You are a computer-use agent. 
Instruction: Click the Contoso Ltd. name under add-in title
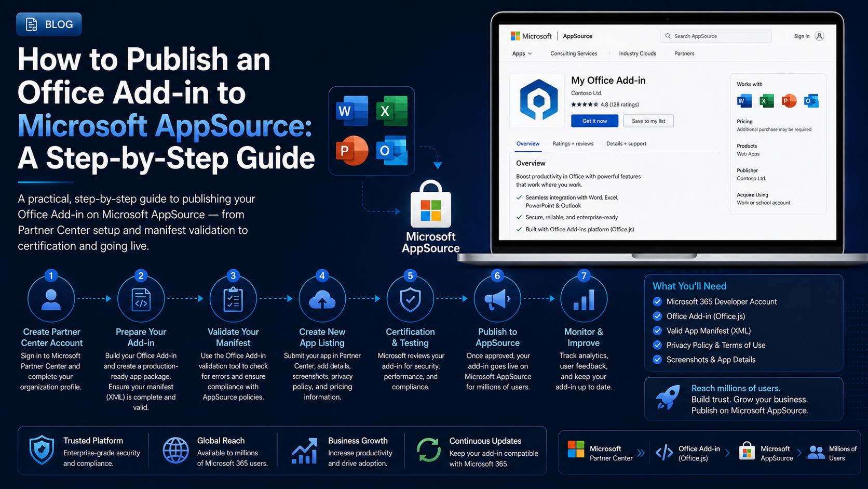pyautogui.click(x=587, y=93)
